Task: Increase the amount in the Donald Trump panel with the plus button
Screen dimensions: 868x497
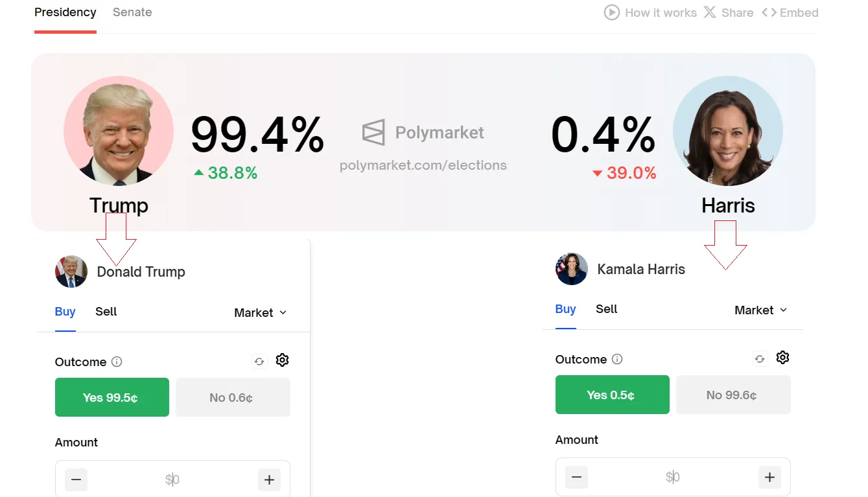Action: 269,480
